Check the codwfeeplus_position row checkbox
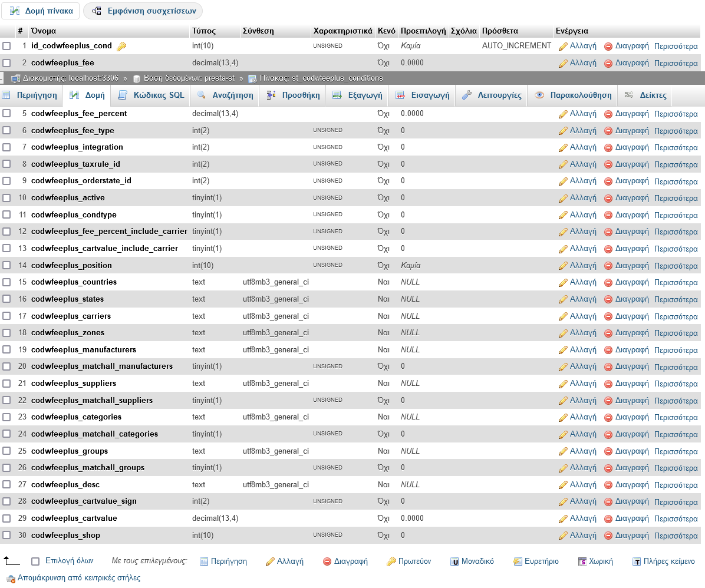 (x=6, y=265)
